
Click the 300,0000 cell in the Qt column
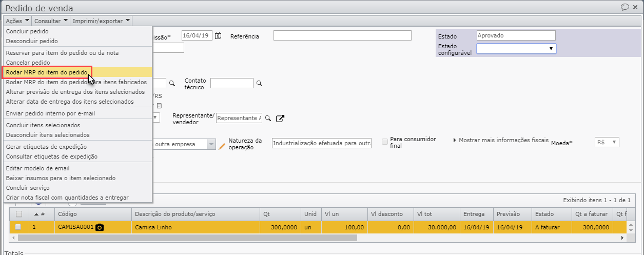(x=280, y=227)
